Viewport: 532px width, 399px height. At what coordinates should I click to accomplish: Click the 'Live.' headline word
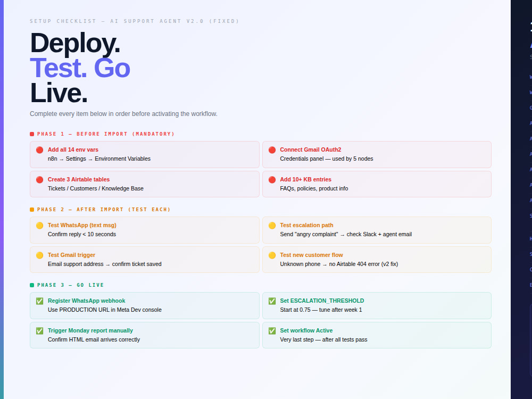(x=59, y=93)
